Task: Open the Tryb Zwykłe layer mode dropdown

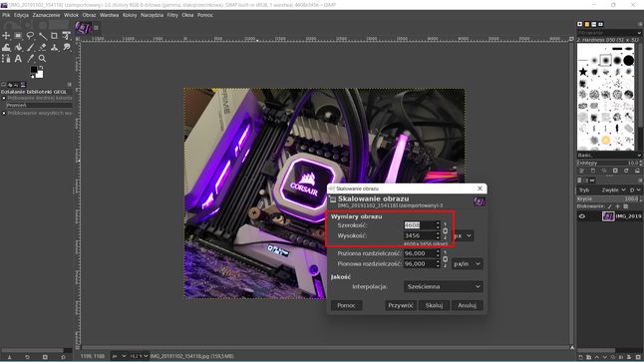Action: [614, 189]
